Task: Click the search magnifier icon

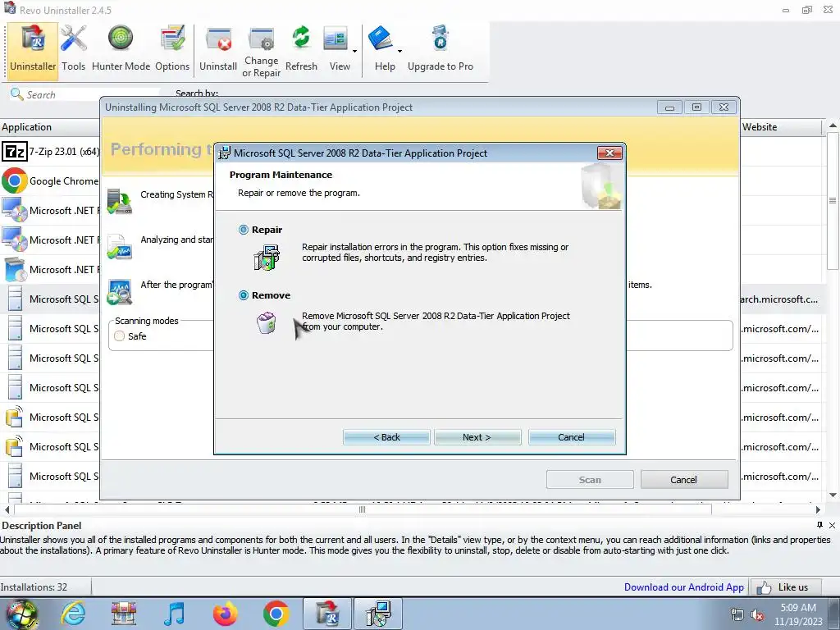Action: pos(16,94)
